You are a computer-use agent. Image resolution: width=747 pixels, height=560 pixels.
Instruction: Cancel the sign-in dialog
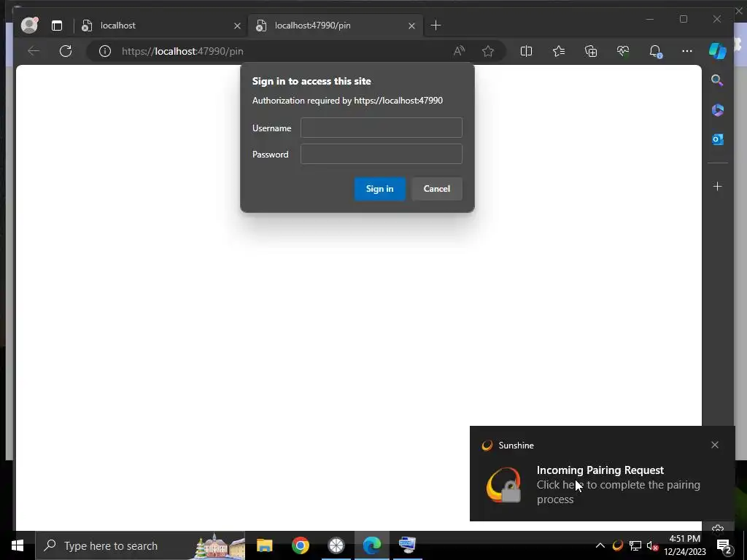[436, 189]
